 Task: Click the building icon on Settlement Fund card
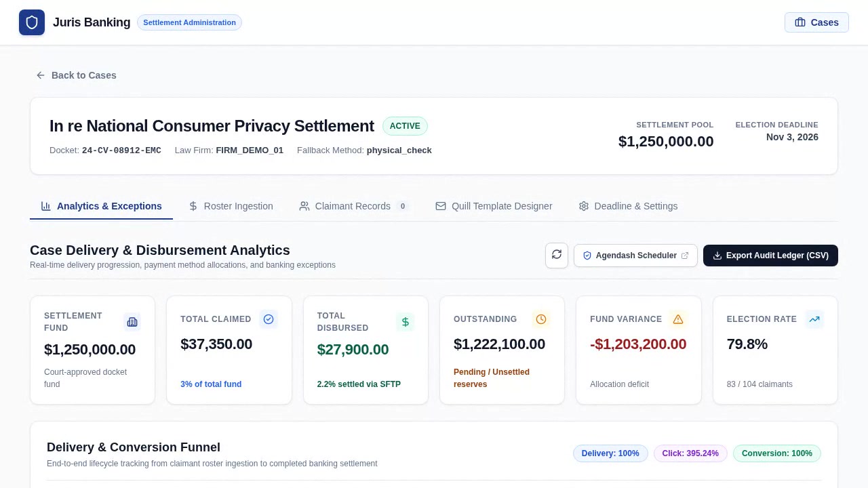(x=132, y=322)
